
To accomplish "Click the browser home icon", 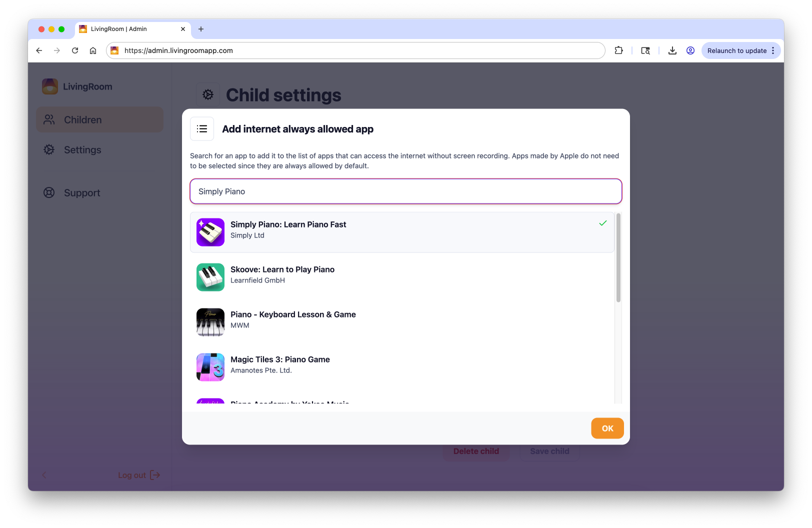I will pos(93,50).
